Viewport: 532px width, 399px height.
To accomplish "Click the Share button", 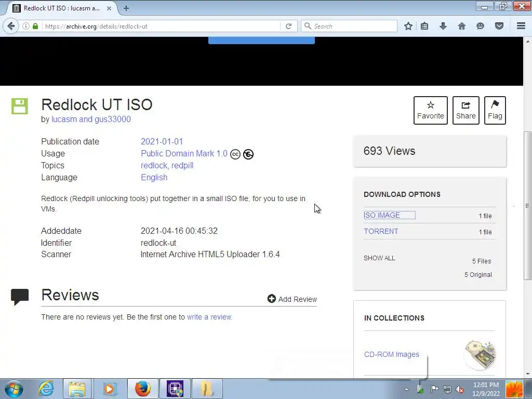I will pyautogui.click(x=465, y=110).
